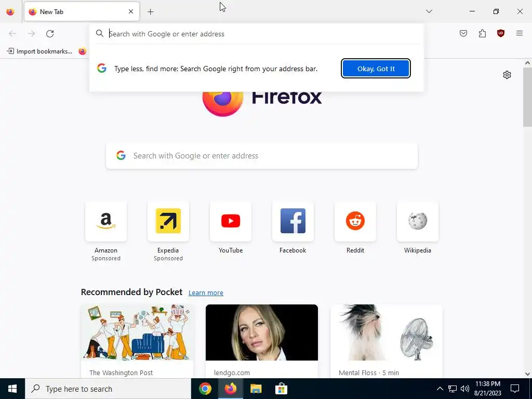Go forward with the forward arrow
Screen dimensions: 532x399
tap(31, 34)
